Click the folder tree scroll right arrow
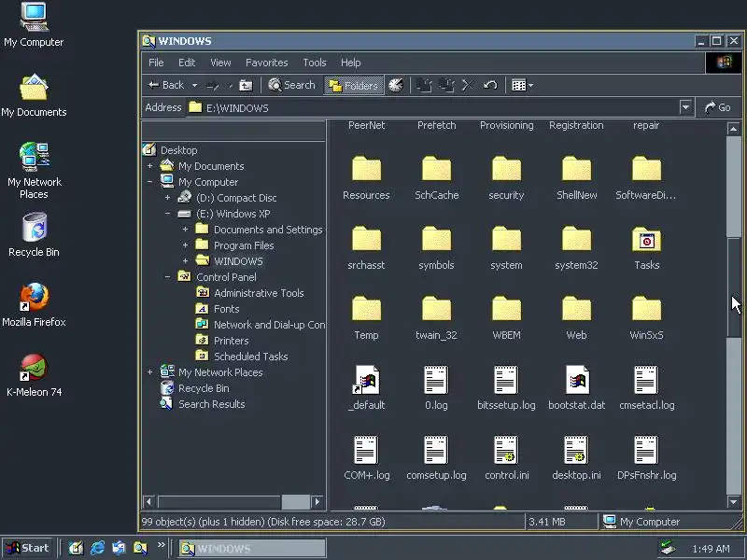Screen dimensions: 747x560 [x=317, y=501]
